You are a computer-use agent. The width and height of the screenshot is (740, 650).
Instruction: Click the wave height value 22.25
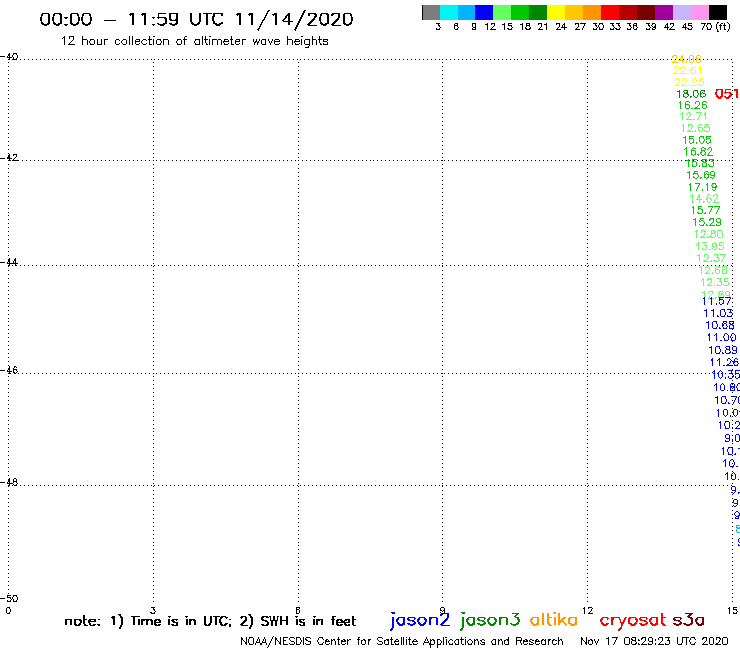689,82
